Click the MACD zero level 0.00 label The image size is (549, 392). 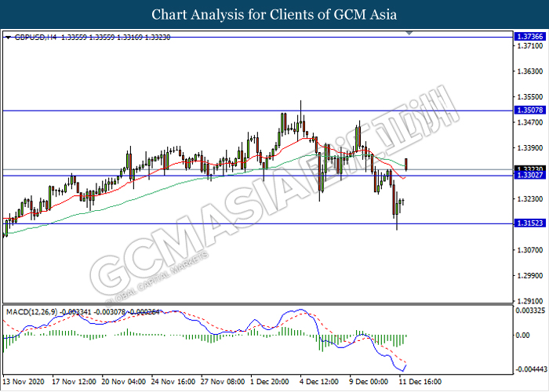[523, 336]
